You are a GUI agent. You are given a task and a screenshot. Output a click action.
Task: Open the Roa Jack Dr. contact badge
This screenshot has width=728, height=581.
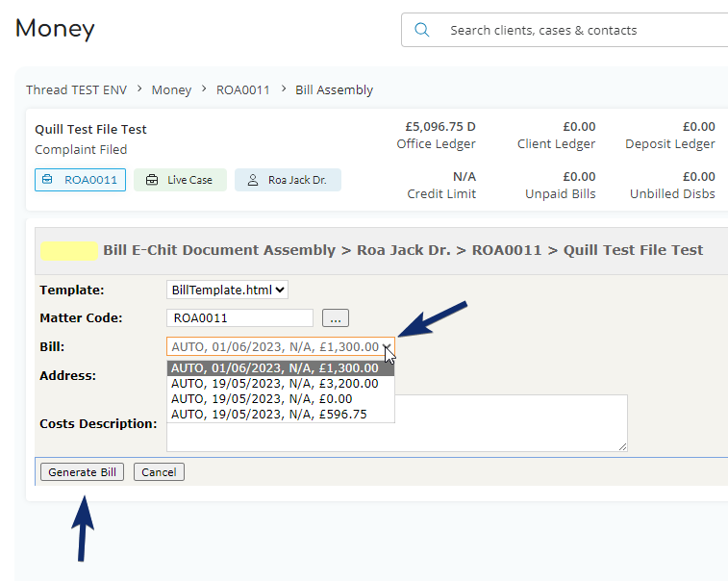[288, 180]
